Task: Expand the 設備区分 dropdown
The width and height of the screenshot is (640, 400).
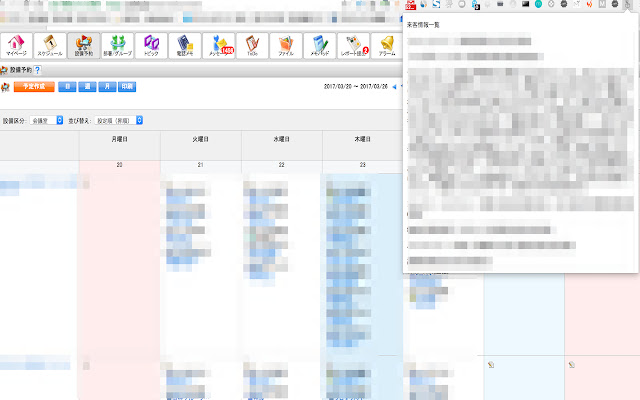Action: (47, 120)
